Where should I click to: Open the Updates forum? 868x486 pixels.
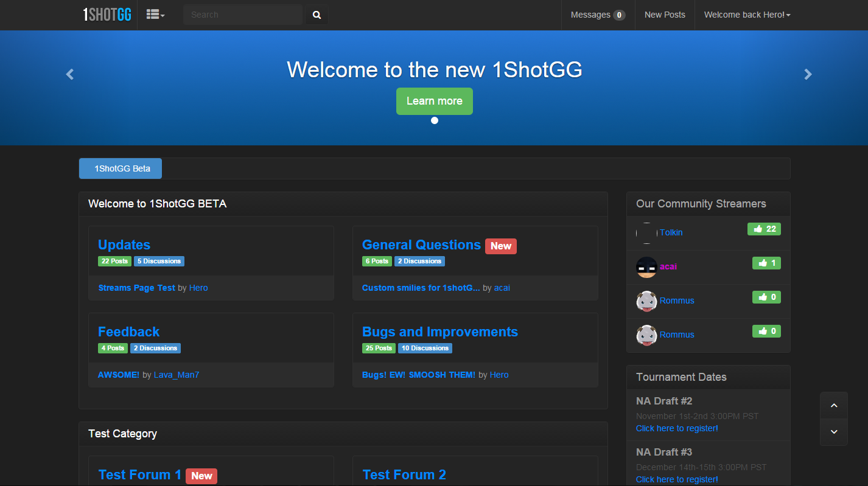124,245
